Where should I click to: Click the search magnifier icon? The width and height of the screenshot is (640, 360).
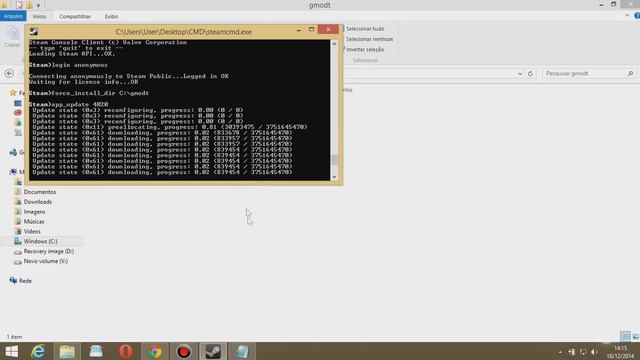click(630, 73)
